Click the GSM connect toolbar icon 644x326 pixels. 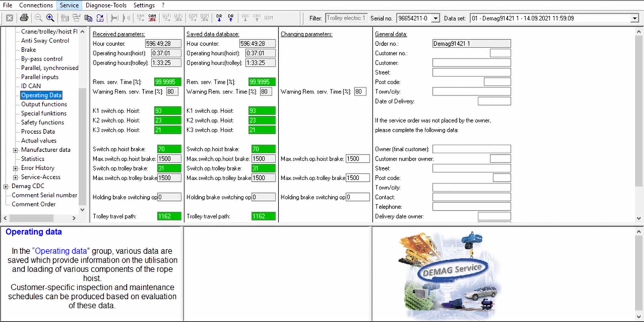pyautogui.click(x=193, y=18)
